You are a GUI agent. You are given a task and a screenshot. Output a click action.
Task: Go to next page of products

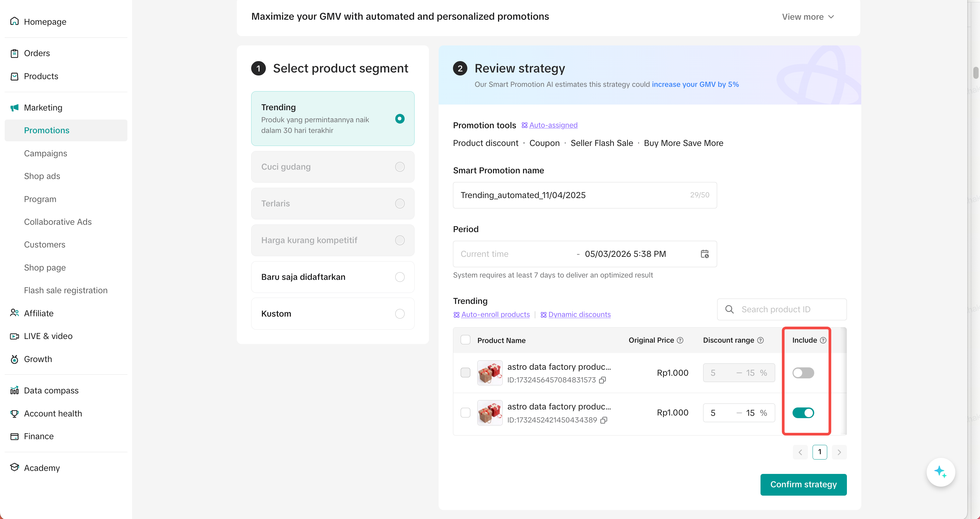click(839, 452)
